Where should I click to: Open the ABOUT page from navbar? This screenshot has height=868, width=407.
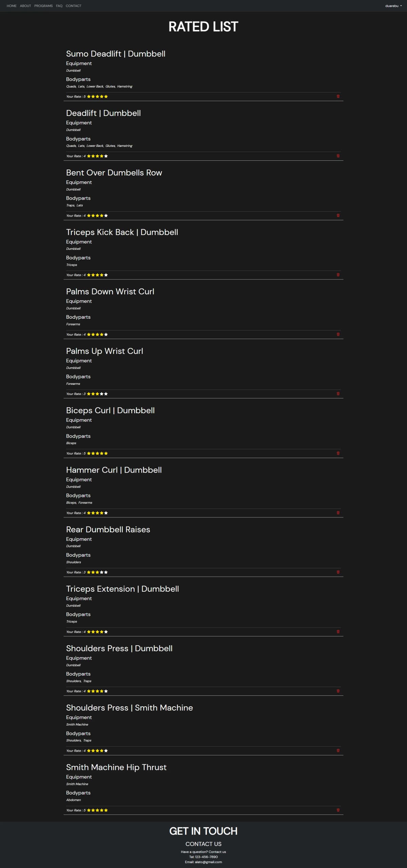tap(25, 6)
